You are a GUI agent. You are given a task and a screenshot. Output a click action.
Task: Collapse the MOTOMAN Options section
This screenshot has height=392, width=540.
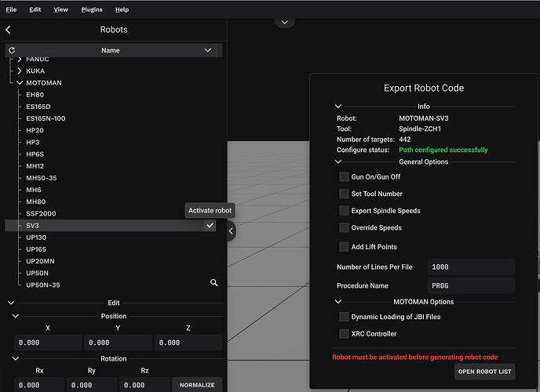click(x=338, y=302)
